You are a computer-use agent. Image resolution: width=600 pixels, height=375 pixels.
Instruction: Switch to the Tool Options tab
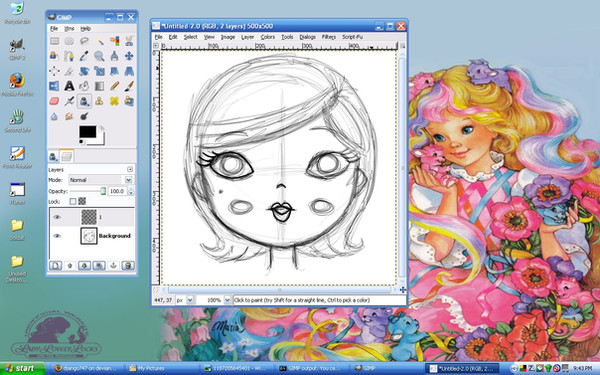53,156
